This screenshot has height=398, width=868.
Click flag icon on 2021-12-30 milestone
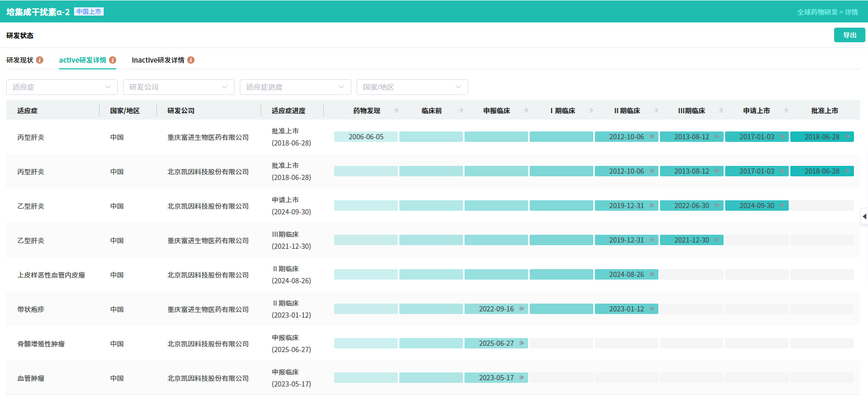pos(717,240)
